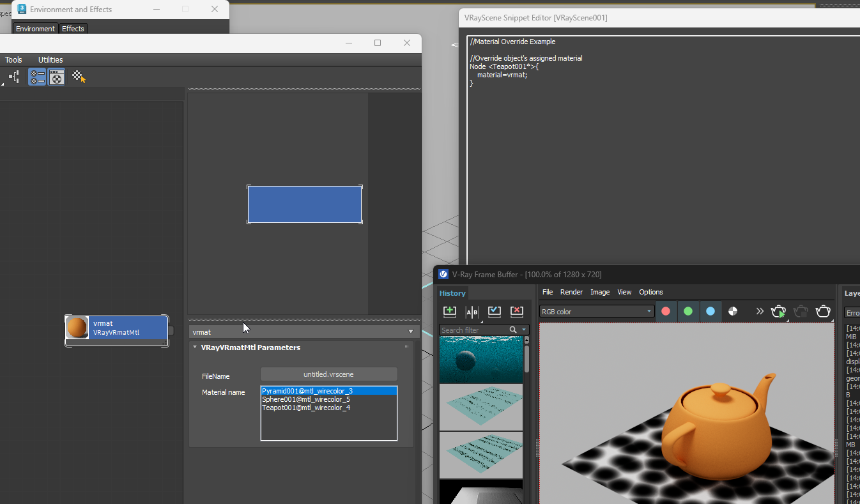The image size is (860, 504).
Task: Toggle the alpha/mono channel icon
Action: [x=733, y=311]
